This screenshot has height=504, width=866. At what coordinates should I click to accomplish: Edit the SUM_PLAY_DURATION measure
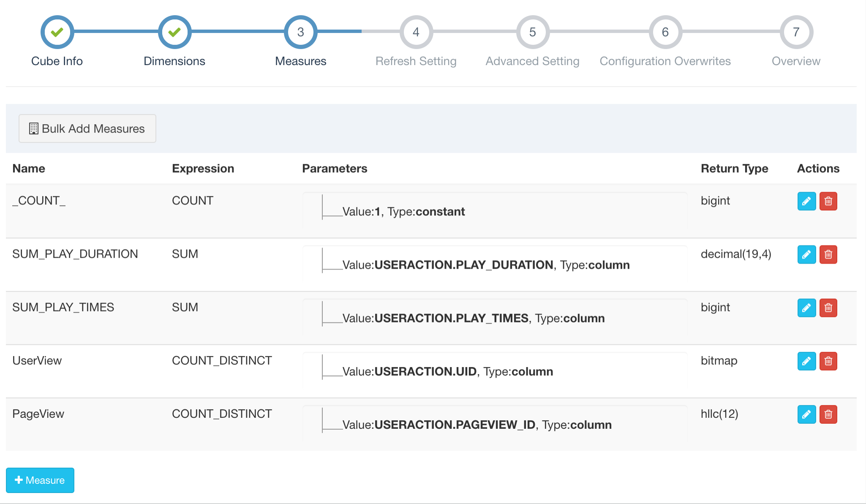[806, 254]
